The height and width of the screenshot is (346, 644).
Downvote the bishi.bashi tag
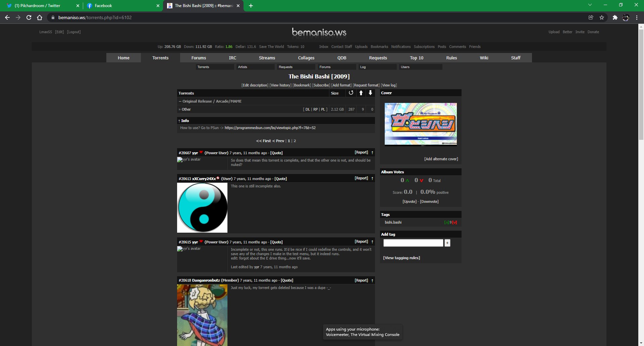coord(454,223)
